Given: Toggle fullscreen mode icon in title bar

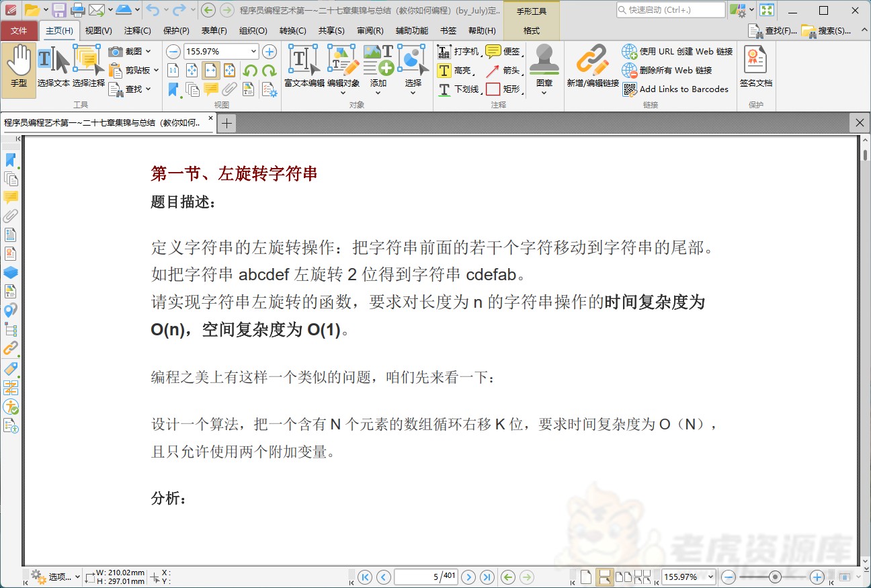Looking at the screenshot, I should tap(766, 10).
